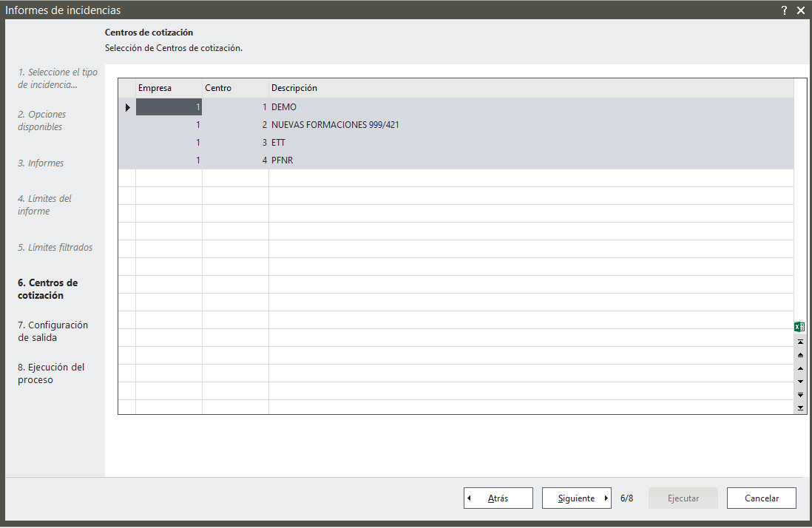Sort by the Centro column header
The width and height of the screenshot is (812, 528).
tap(235, 88)
